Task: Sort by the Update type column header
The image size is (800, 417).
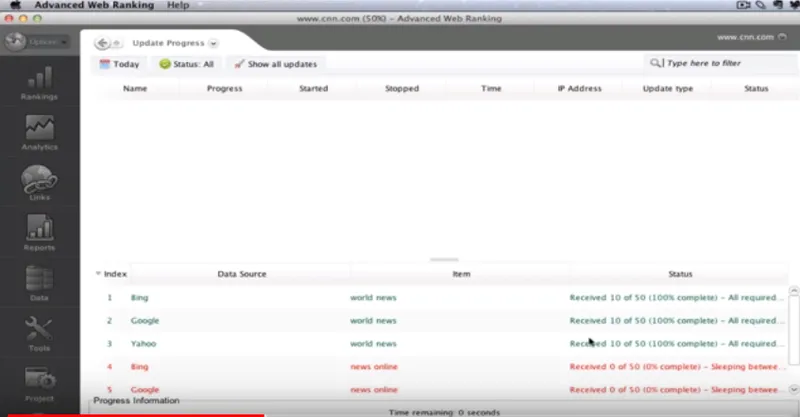Action: click(668, 88)
